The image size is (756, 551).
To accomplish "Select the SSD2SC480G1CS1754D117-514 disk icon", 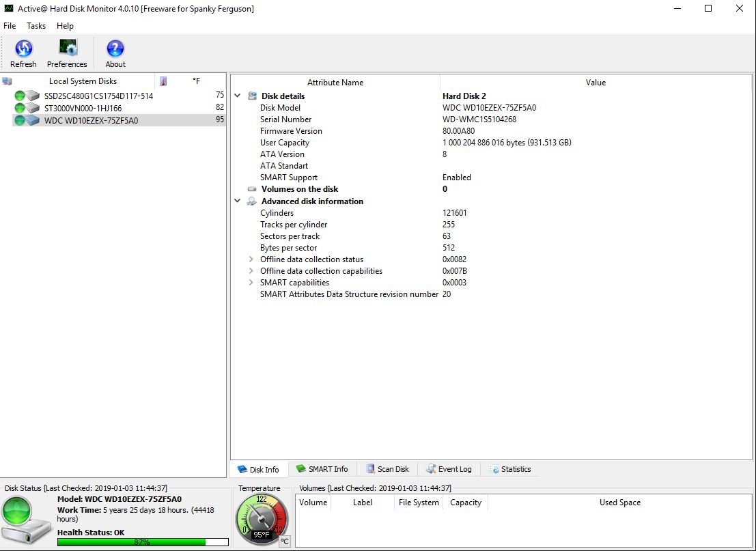I will 27,96.
